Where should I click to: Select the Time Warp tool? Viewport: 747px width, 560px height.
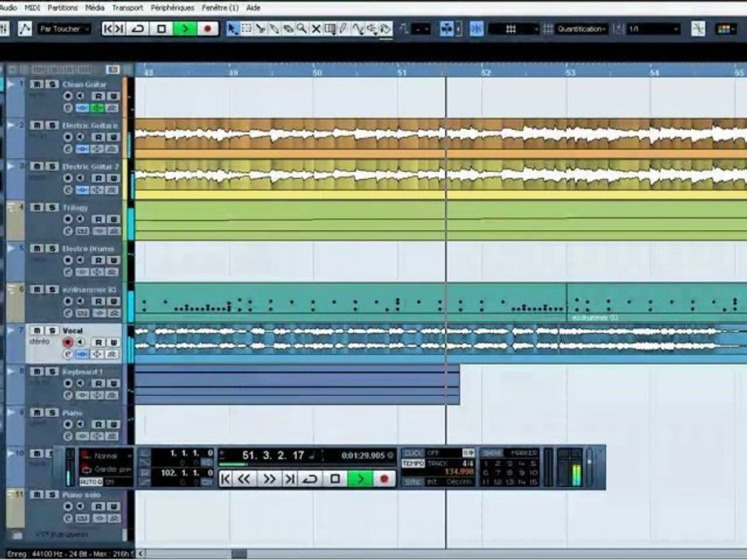[330, 29]
